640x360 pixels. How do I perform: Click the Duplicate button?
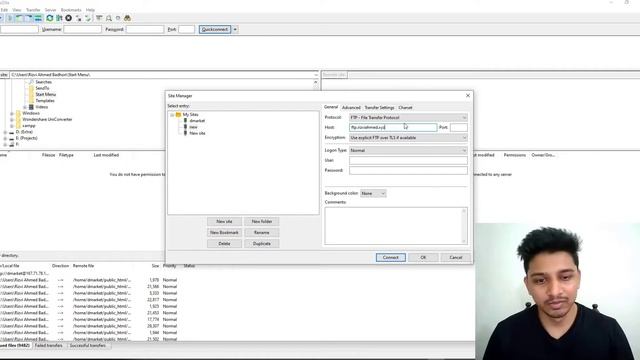262,244
